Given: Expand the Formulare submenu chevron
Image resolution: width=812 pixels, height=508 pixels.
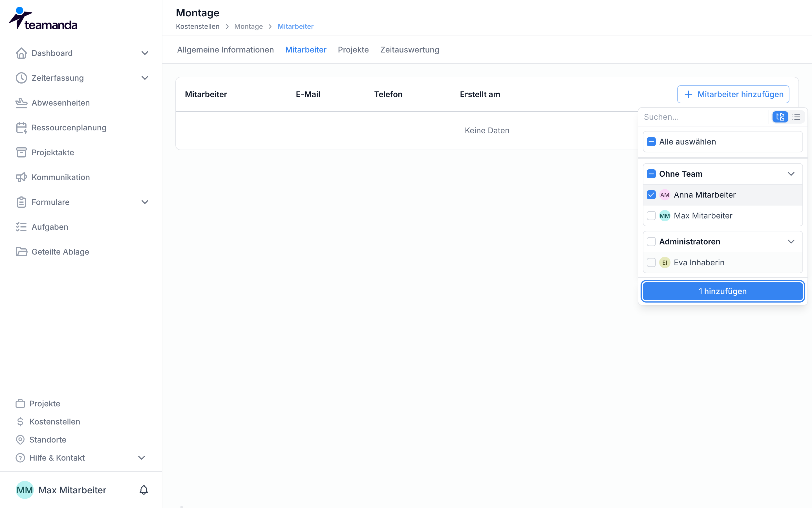Looking at the screenshot, I should [145, 202].
